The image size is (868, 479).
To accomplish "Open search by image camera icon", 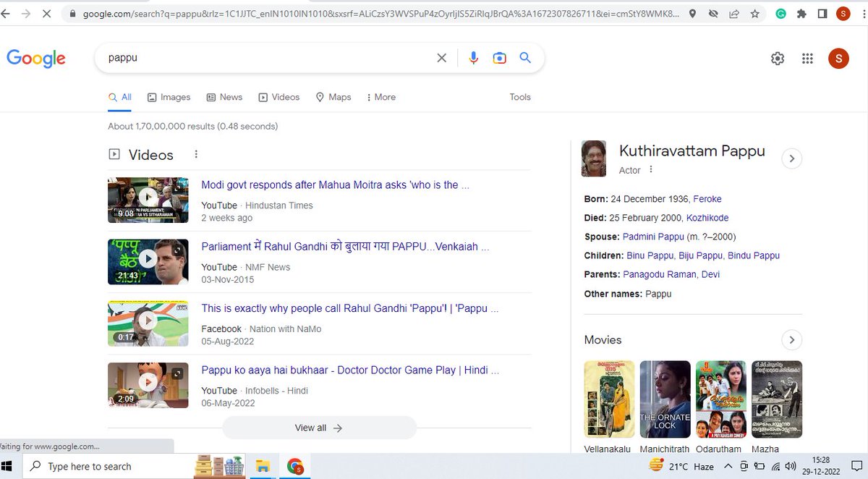I will pos(499,58).
